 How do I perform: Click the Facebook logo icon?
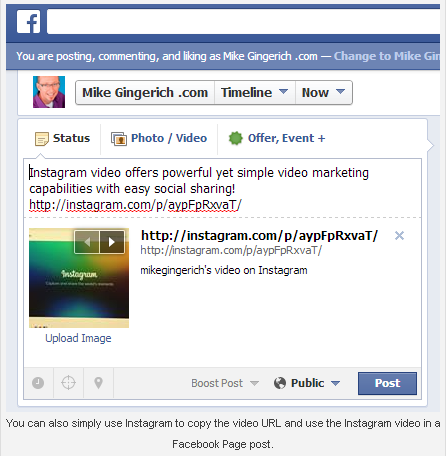tap(28, 22)
